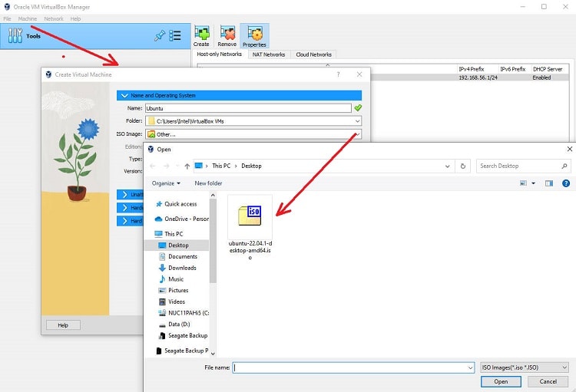Select network row with 192.168.56.1/24
The image size is (576, 392).
[x=469, y=77]
